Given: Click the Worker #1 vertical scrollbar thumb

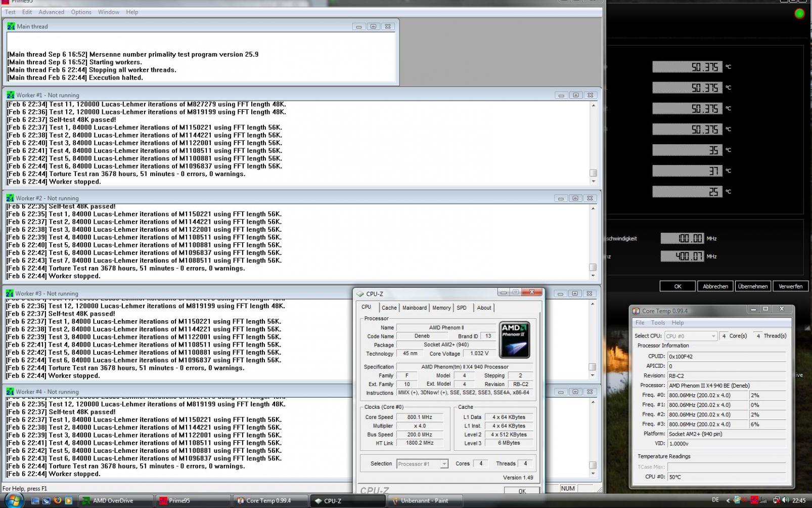Looking at the screenshot, I should pyautogui.click(x=593, y=173).
